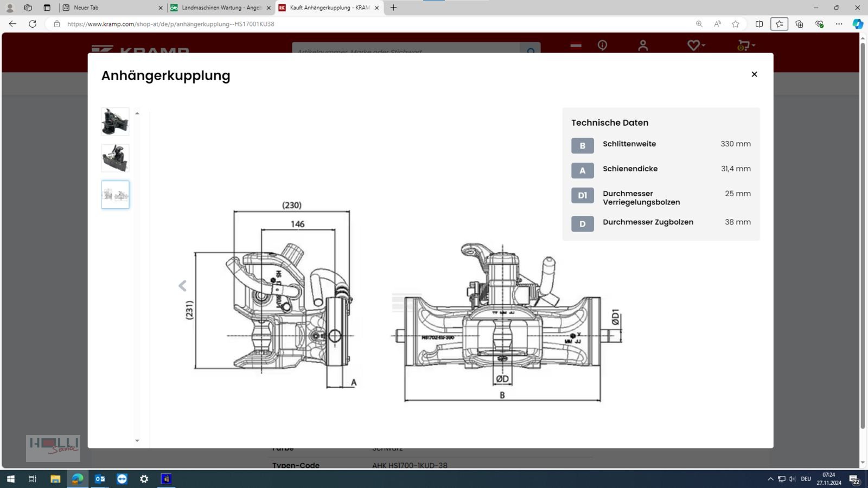Select the first coupling photo thumbnail
The width and height of the screenshot is (868, 488).
click(115, 121)
